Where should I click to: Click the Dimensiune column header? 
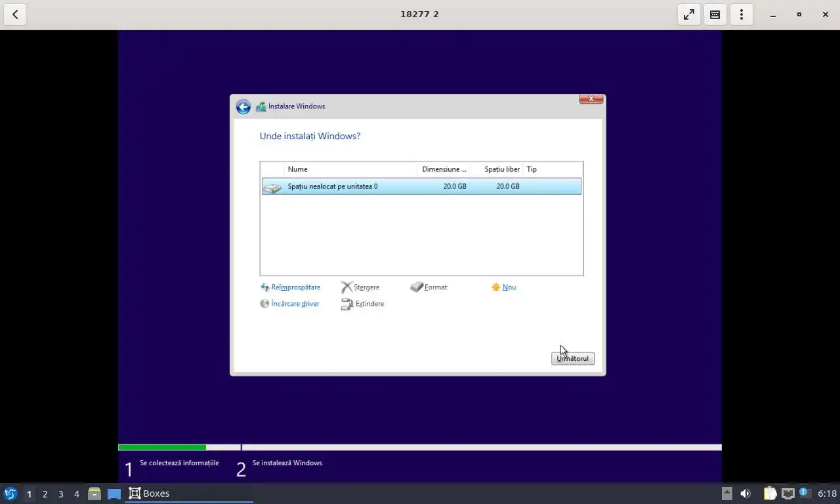[444, 169]
